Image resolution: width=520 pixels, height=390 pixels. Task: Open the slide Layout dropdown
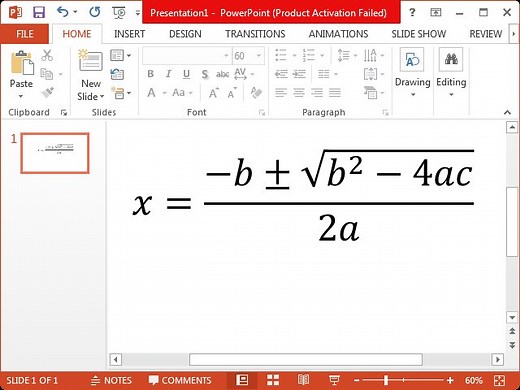120,55
